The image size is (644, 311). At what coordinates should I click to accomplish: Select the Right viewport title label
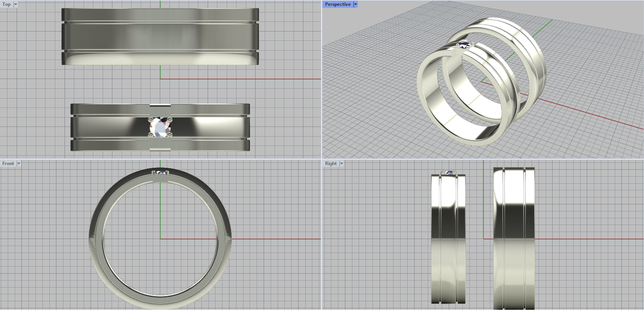pos(330,164)
